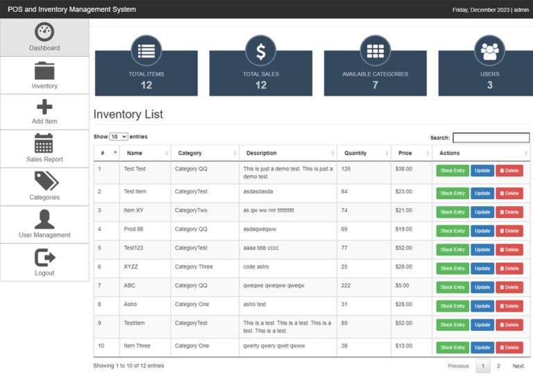Update the Astro item

482,306
